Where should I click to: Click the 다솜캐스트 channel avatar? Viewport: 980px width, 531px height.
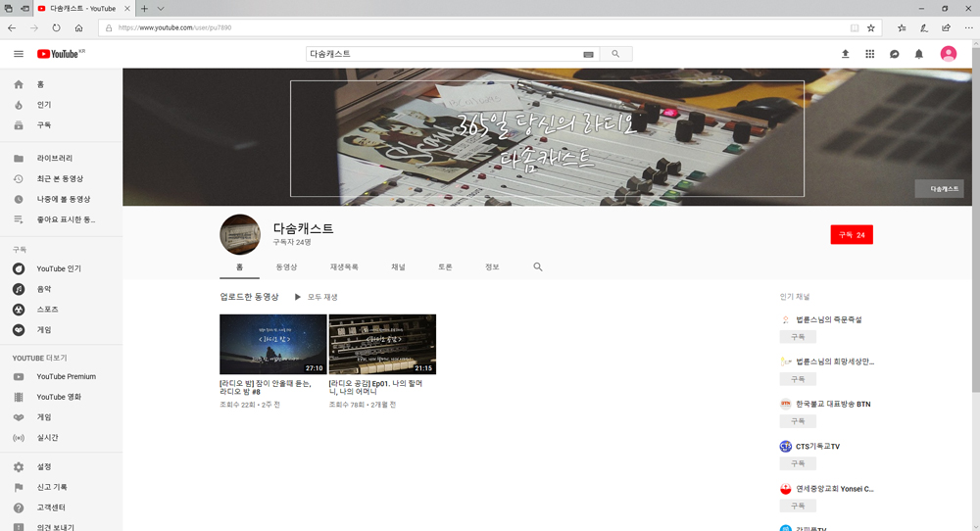pos(240,234)
